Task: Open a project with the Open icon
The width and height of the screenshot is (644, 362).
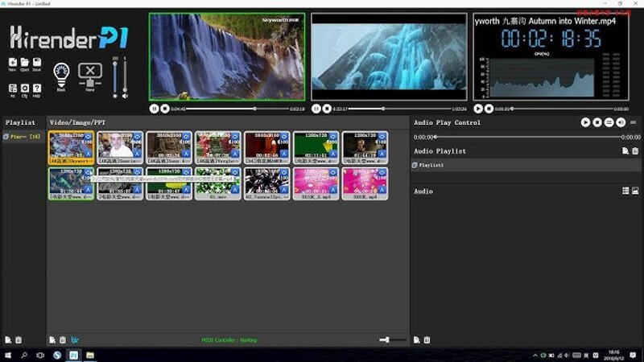Action: 25,63
